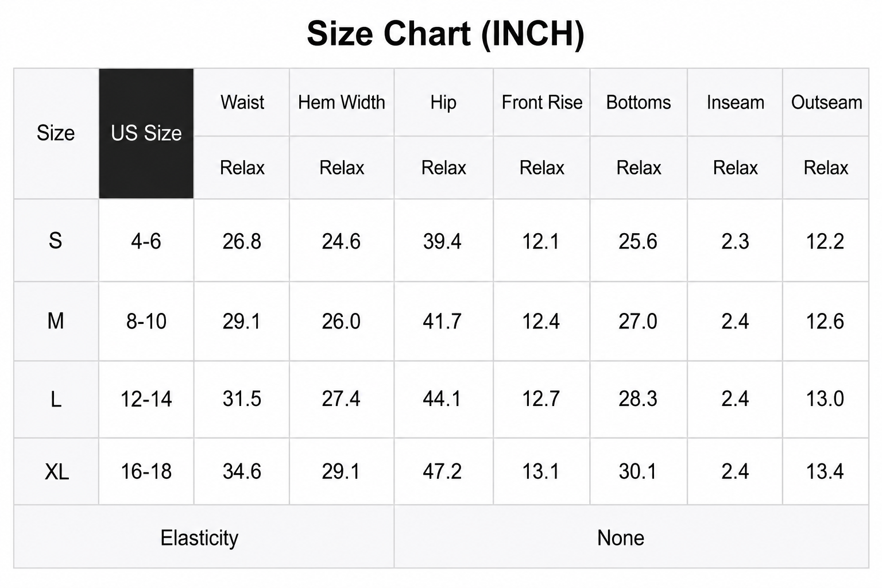This screenshot has width=882, height=588.
Task: Select the Outseam column header
Action: point(826,102)
